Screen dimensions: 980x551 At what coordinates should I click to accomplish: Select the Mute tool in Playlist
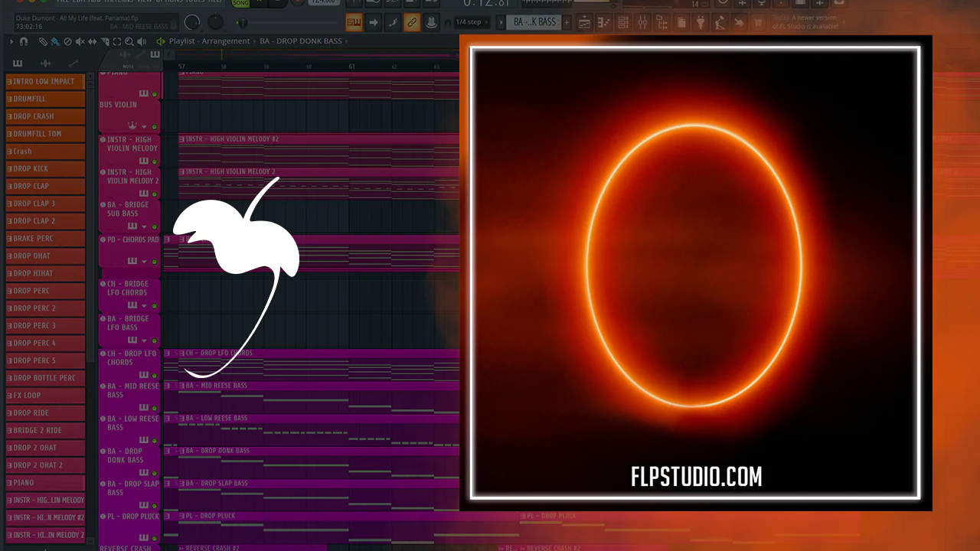click(x=80, y=41)
